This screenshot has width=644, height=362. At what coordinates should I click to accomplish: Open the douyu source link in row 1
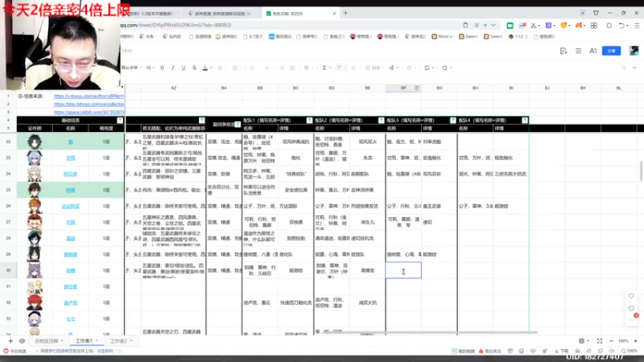click(89, 96)
